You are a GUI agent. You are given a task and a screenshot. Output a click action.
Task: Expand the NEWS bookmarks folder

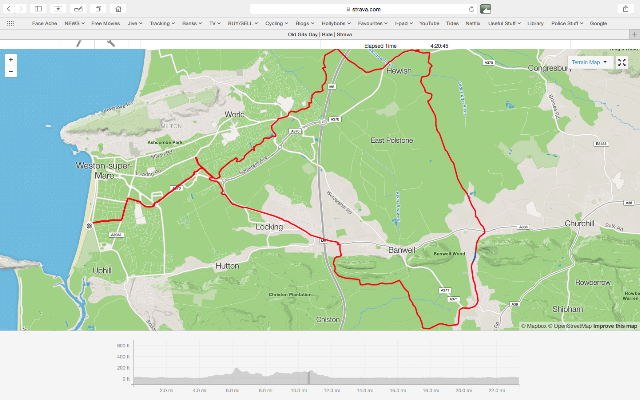click(74, 23)
